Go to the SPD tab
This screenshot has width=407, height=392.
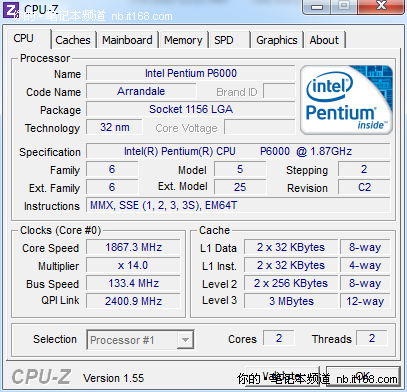click(x=224, y=40)
